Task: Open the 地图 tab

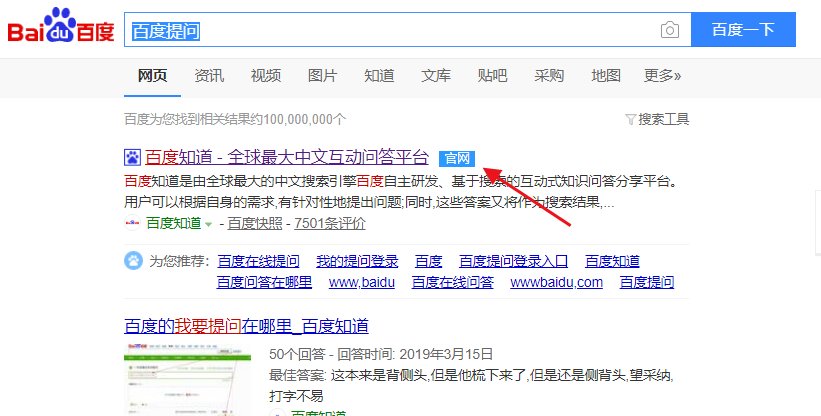Action: coord(606,76)
